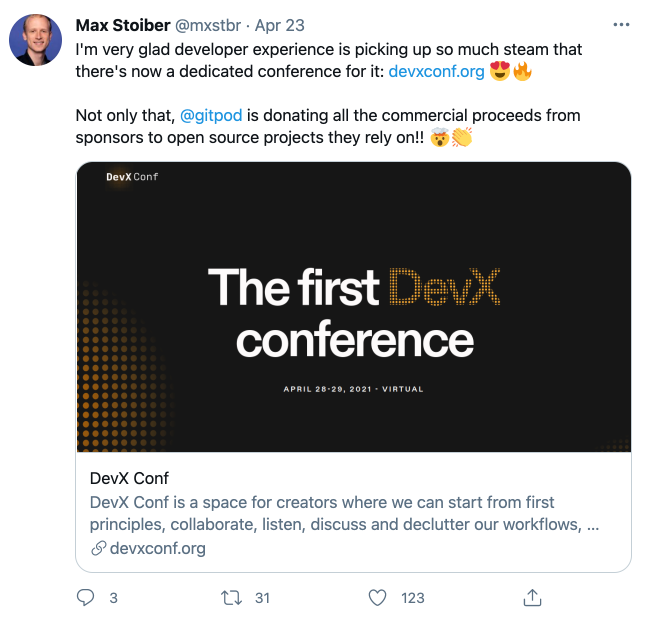Image resolution: width=646 pixels, height=621 pixels.
Task: Click the @mxstbr handle
Action: (218, 23)
